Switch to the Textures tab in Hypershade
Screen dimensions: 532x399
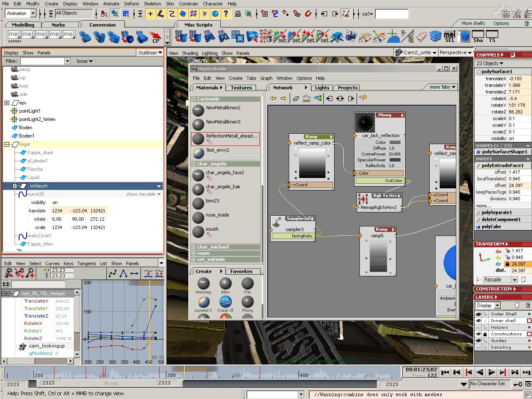[x=241, y=88]
